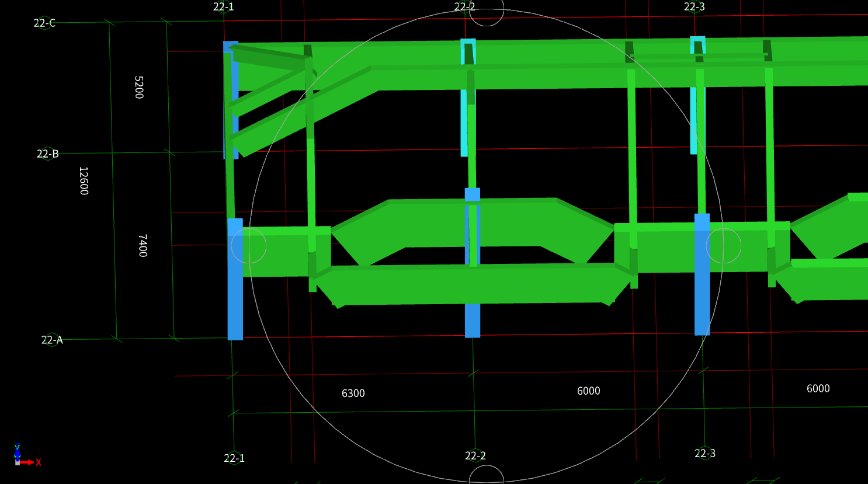Click the 12600 dimension text
Viewport: 868px width, 484px height.
84,180
